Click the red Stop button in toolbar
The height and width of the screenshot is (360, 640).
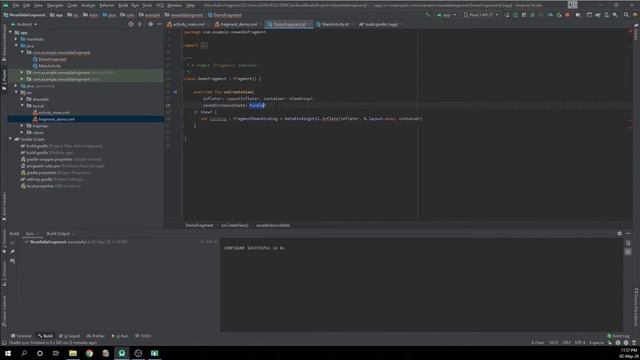point(568,15)
